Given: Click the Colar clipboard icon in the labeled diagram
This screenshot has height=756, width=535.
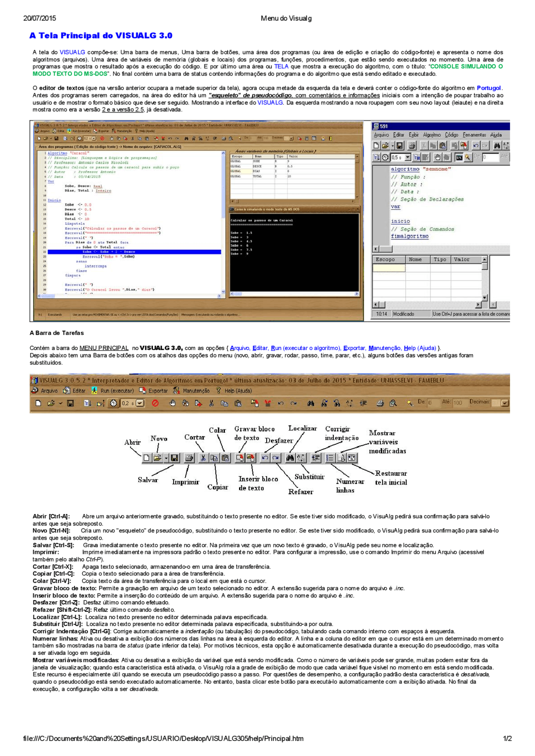Looking at the screenshot, I should (x=225, y=458).
